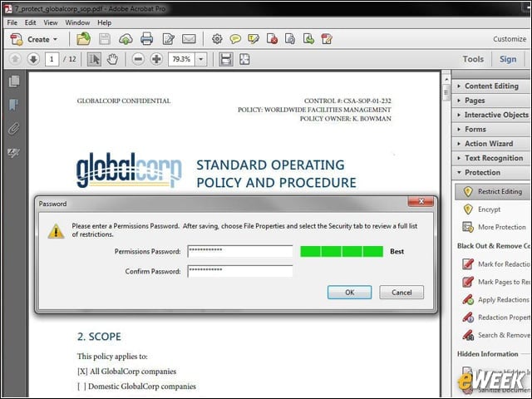Click the last toolbar icon with red pencil
Viewport: 532px width, 399px height.
pos(327,39)
